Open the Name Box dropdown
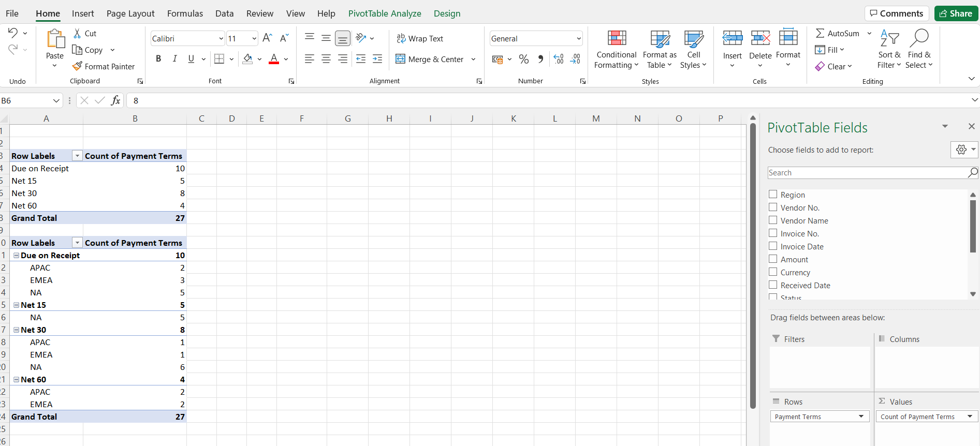 (x=56, y=100)
